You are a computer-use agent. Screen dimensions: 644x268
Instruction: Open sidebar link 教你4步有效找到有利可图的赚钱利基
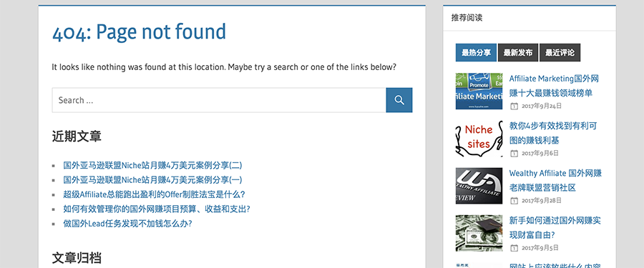(553, 133)
